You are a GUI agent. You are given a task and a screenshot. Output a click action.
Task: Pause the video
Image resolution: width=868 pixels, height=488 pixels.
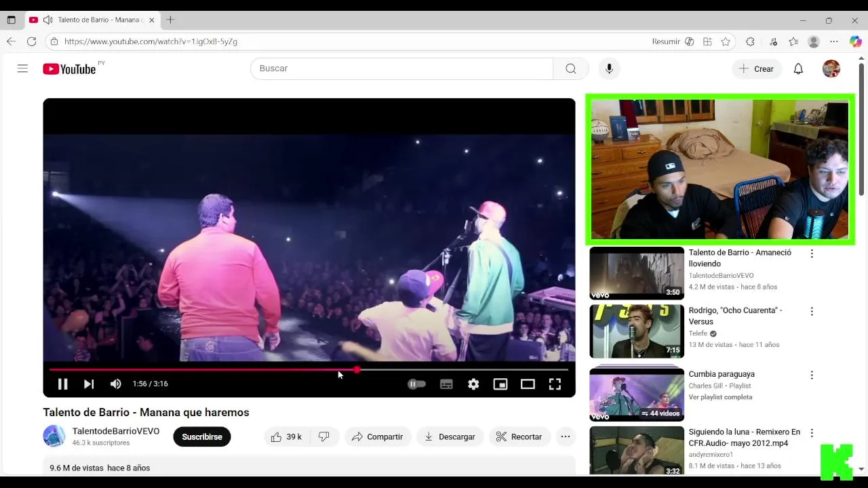pyautogui.click(x=62, y=384)
